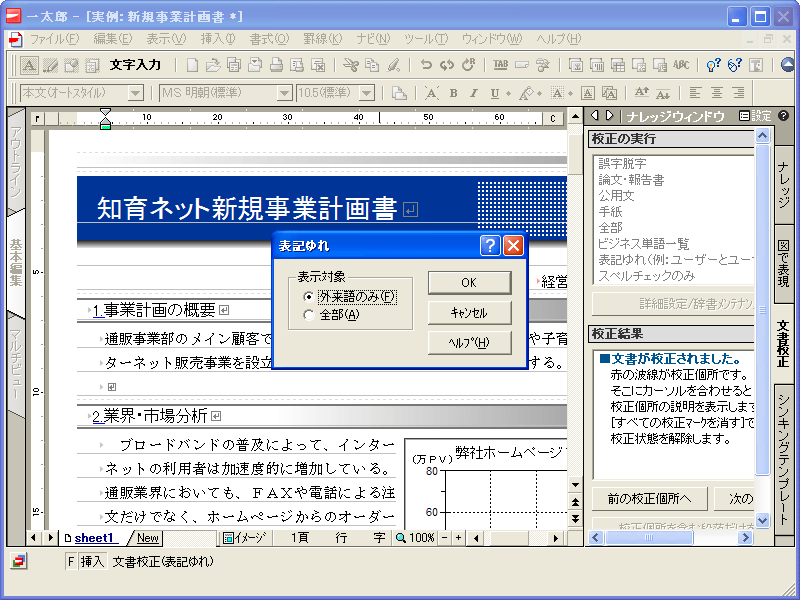Open the 本文(オートスタイル) style dropdown
The width and height of the screenshot is (800, 600).
pos(136,93)
